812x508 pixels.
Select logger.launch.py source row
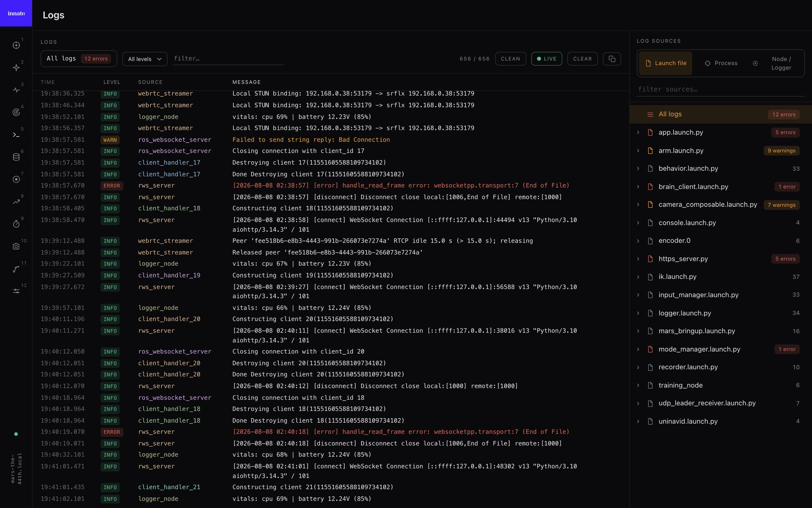(x=721, y=313)
